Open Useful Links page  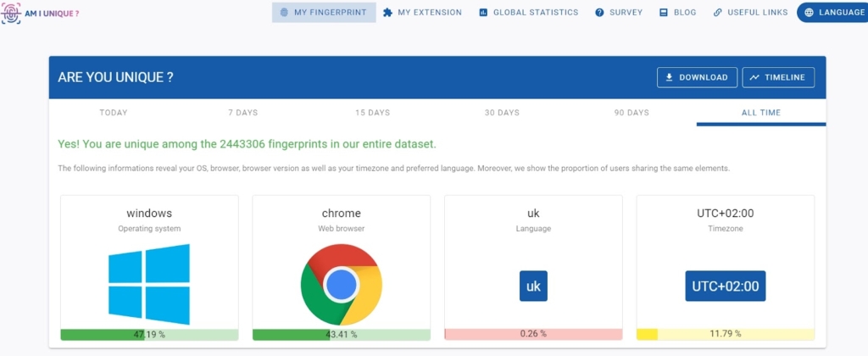[750, 13]
